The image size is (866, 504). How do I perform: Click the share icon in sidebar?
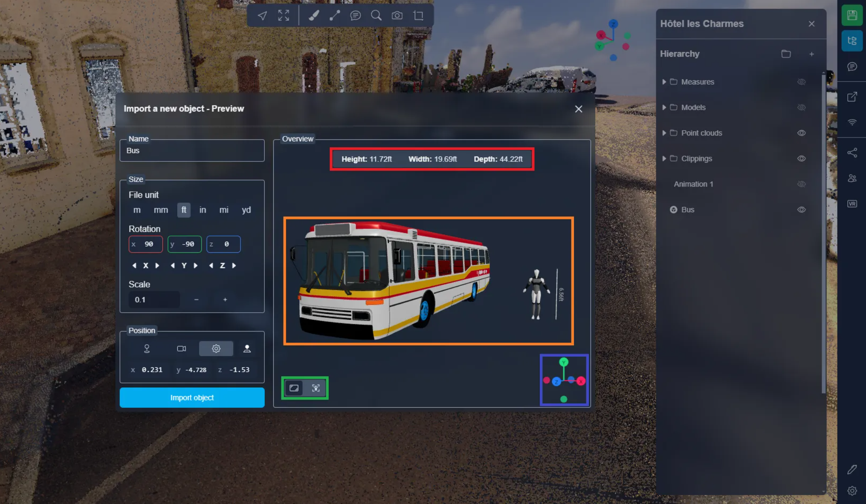(852, 153)
